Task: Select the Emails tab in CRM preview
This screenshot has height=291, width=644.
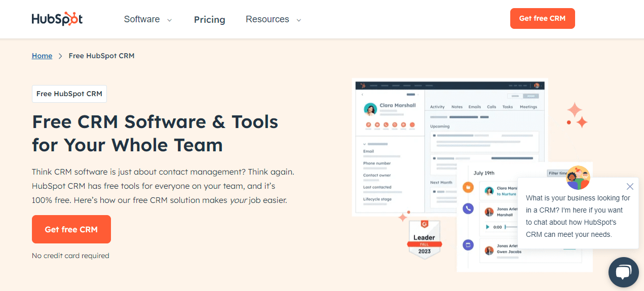Action: click(475, 107)
